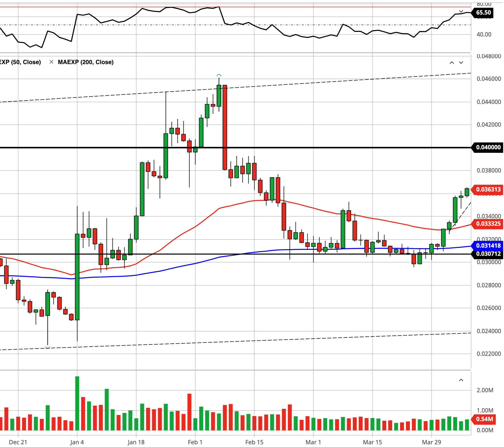Move price panel down with chevron
The width and height of the screenshot is (504, 447).
(461, 63)
